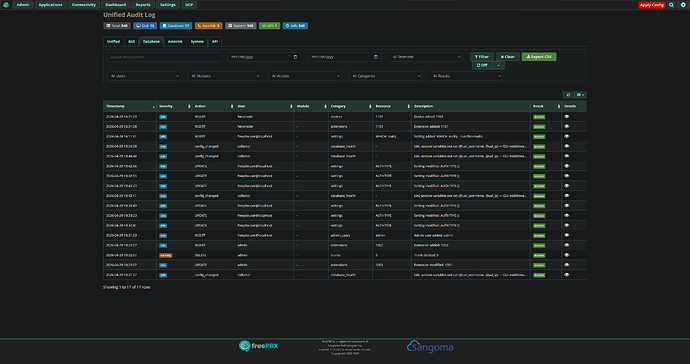Viewport: 690px width, 364px height.
Task: Click the green Export CSV button
Action: click(x=539, y=57)
